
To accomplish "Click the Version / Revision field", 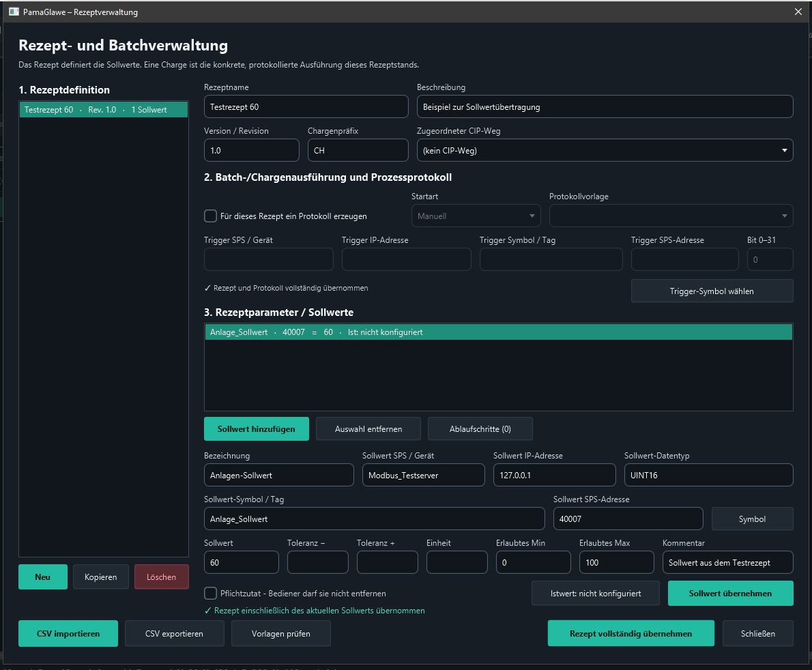I will pyautogui.click(x=252, y=150).
